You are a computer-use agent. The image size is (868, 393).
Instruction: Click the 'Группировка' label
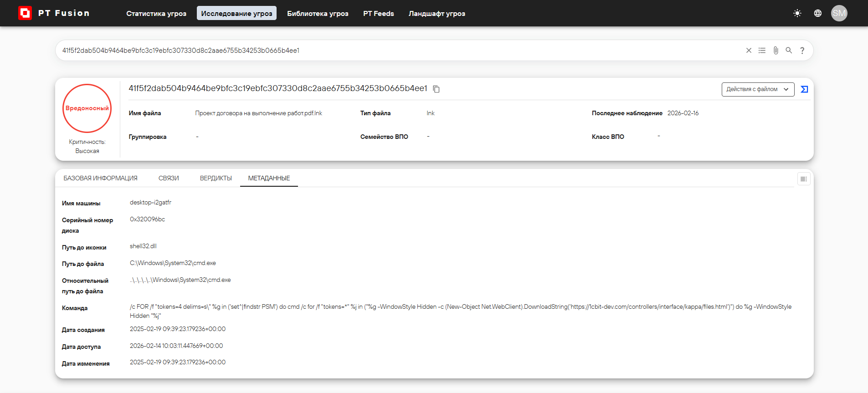point(148,137)
